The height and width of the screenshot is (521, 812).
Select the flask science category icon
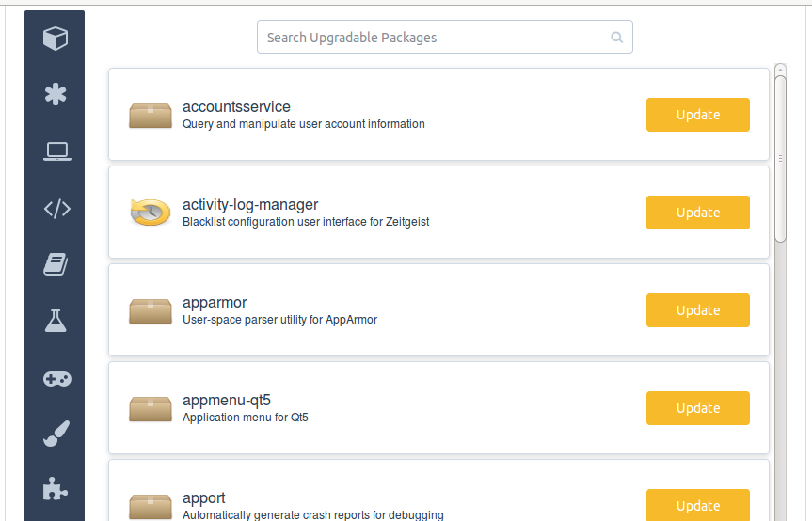pyautogui.click(x=56, y=321)
